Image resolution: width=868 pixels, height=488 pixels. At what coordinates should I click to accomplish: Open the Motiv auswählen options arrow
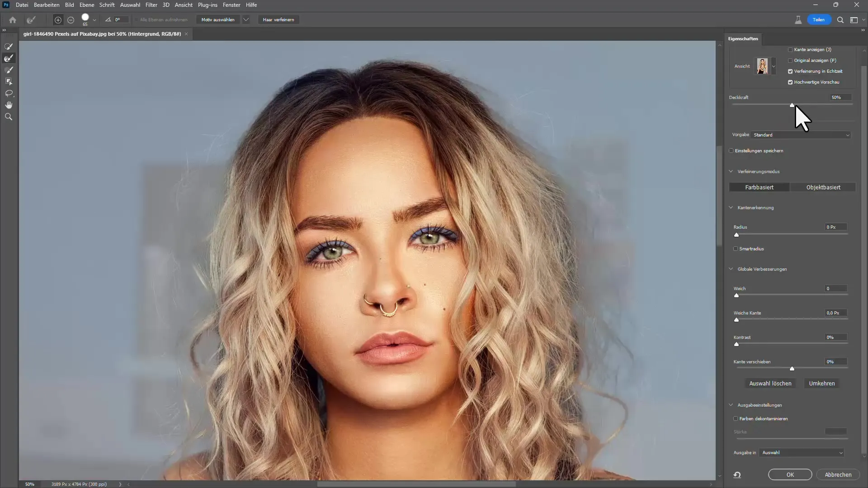(246, 20)
